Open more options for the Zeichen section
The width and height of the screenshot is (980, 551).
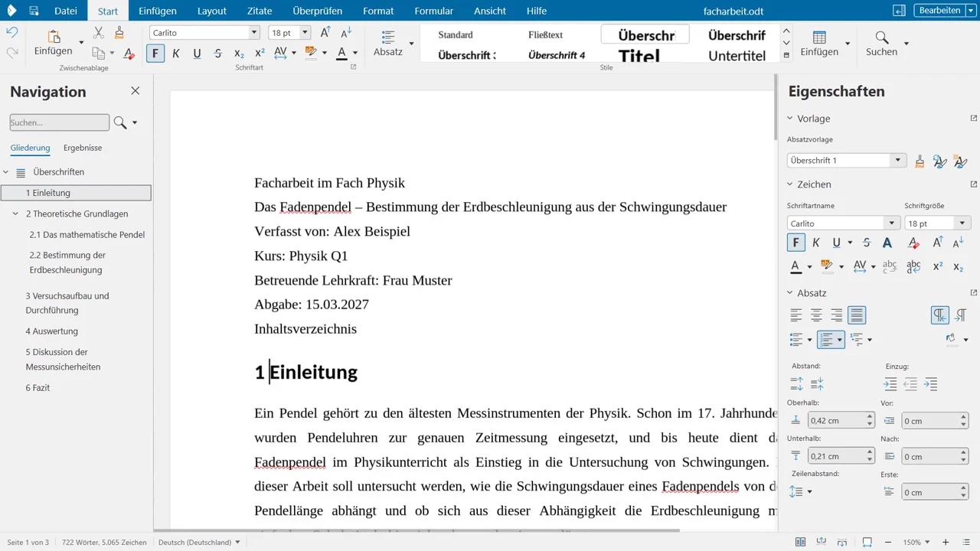coord(974,184)
